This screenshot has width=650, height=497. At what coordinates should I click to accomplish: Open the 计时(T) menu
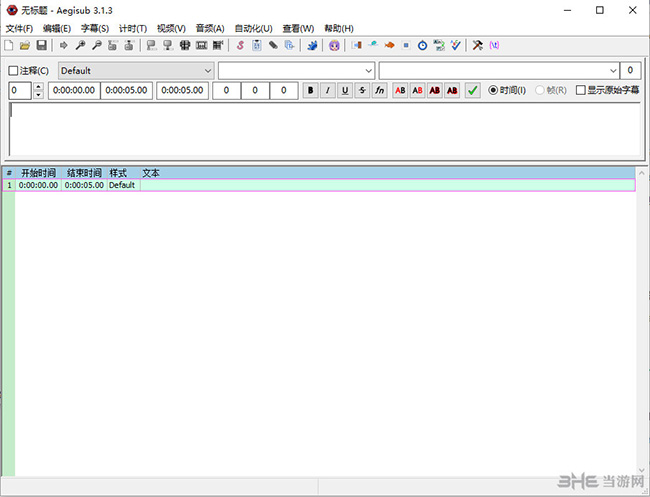[133, 29]
